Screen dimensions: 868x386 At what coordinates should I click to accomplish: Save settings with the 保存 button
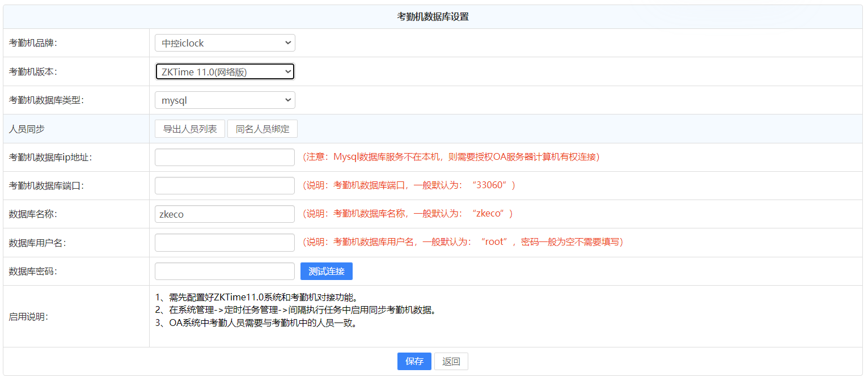414,361
